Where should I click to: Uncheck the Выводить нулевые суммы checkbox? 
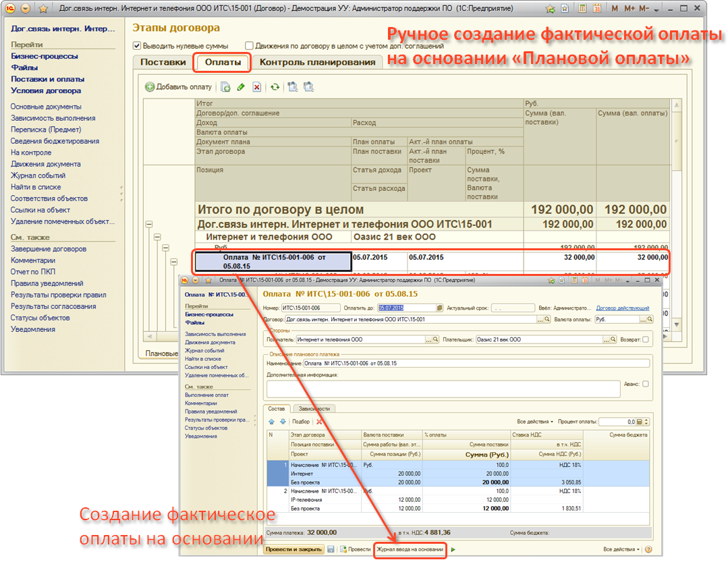[138, 46]
